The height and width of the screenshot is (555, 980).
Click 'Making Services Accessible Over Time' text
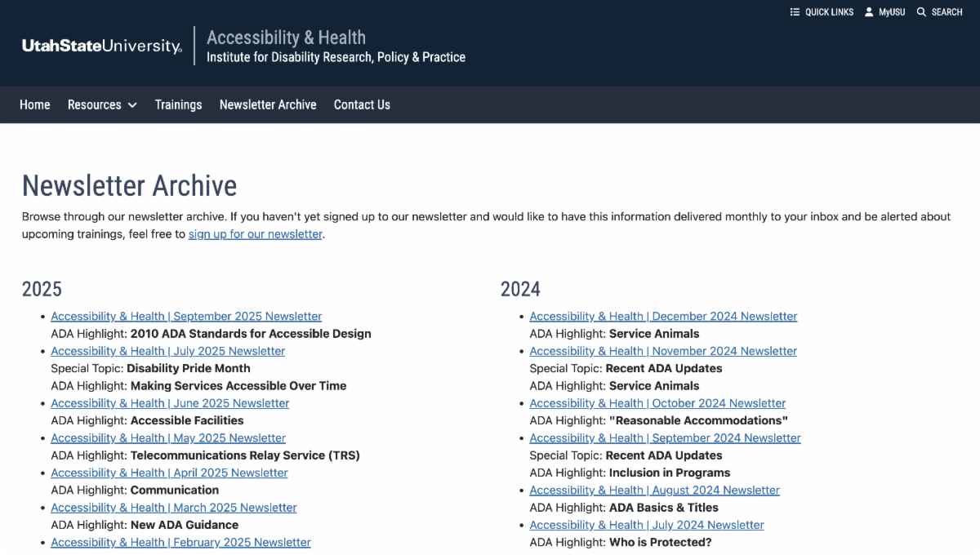(238, 386)
